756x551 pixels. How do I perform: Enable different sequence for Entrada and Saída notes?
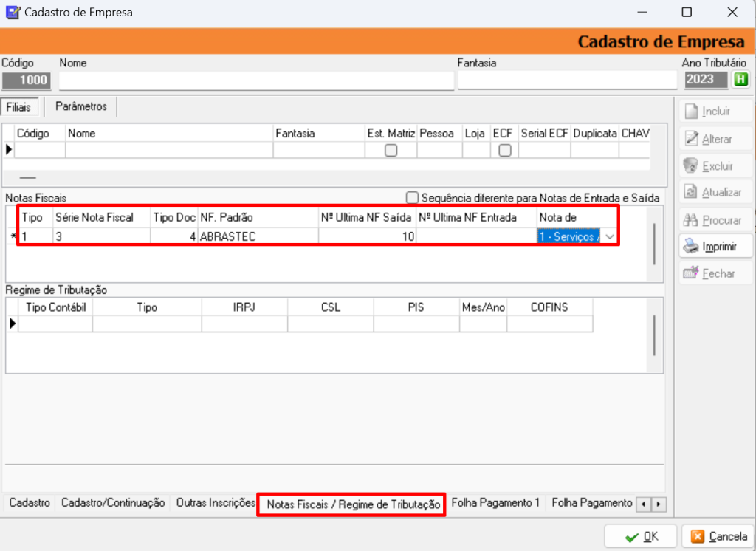click(412, 198)
